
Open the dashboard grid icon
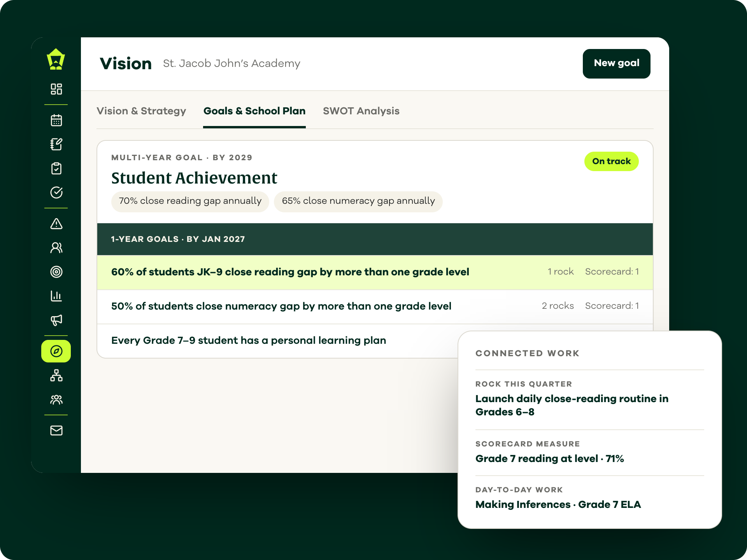(x=56, y=89)
